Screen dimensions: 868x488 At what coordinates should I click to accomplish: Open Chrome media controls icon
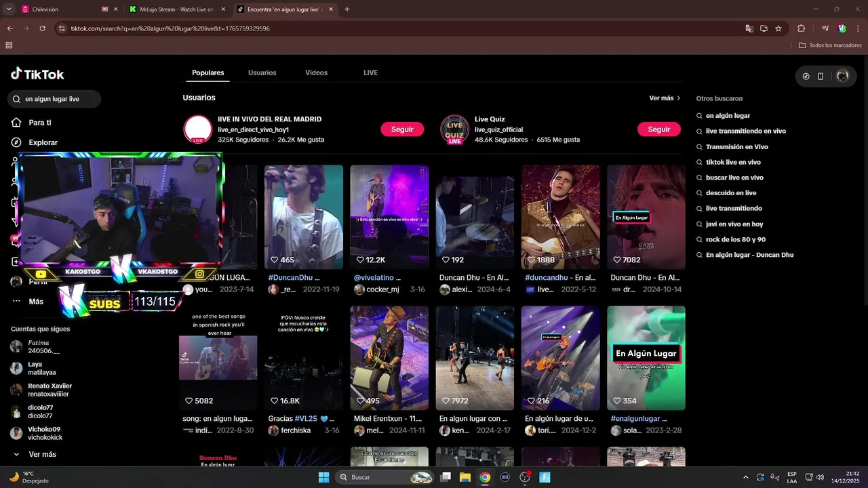click(x=825, y=28)
